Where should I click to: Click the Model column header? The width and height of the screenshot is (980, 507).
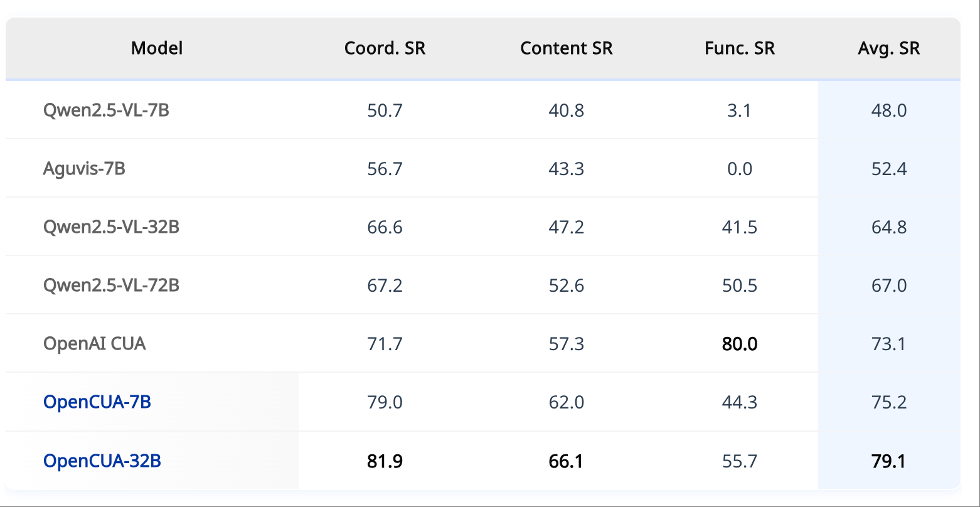coord(157,48)
